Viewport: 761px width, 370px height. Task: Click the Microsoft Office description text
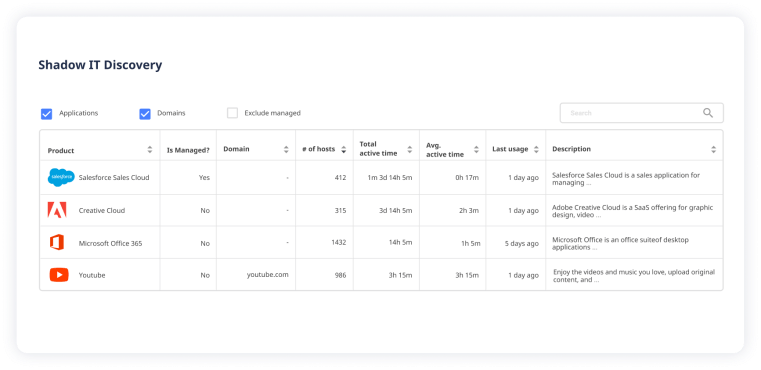coord(620,244)
